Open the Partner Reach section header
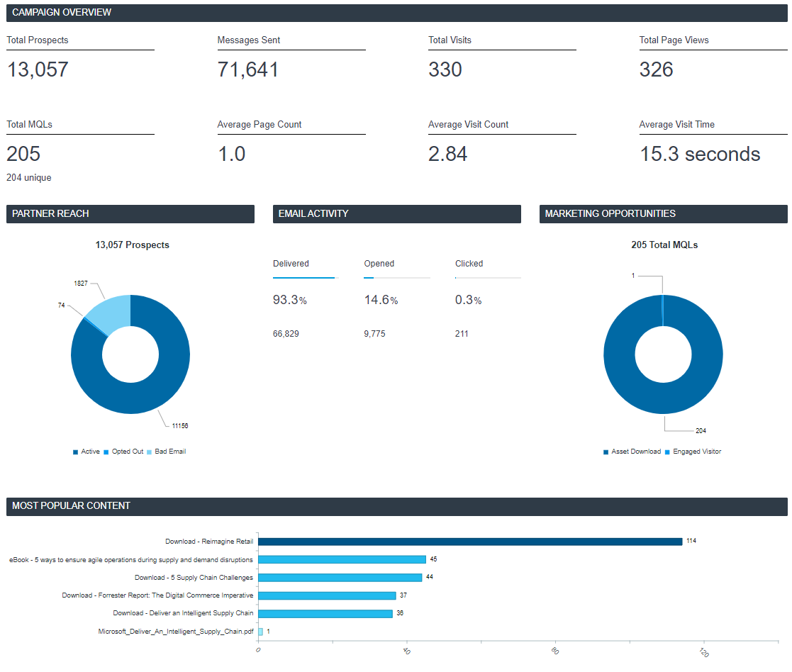 130,213
